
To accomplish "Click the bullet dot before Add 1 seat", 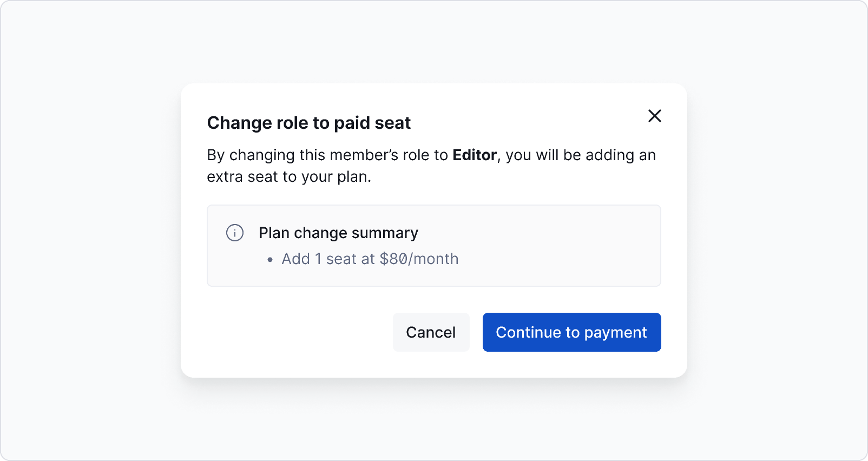I will 271,260.
